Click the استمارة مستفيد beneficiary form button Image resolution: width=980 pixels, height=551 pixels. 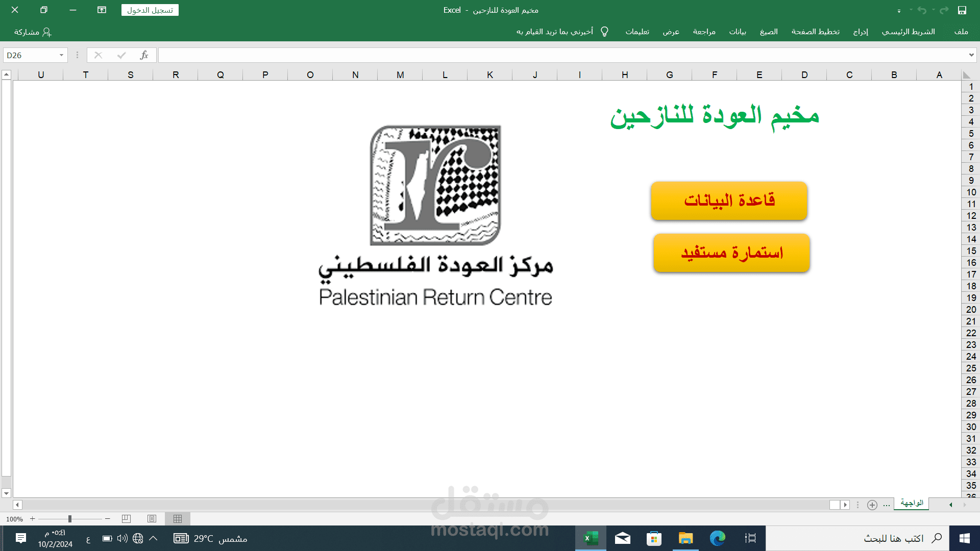tap(731, 253)
